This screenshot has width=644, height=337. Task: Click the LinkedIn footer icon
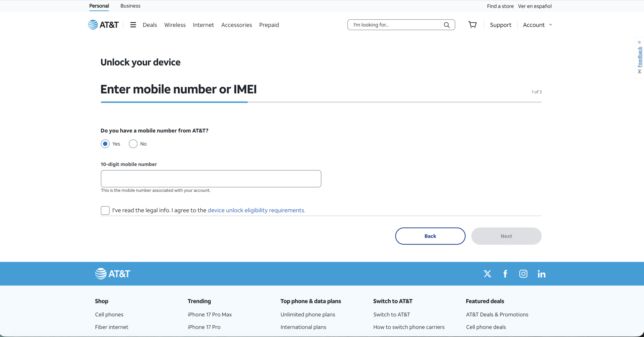point(541,274)
